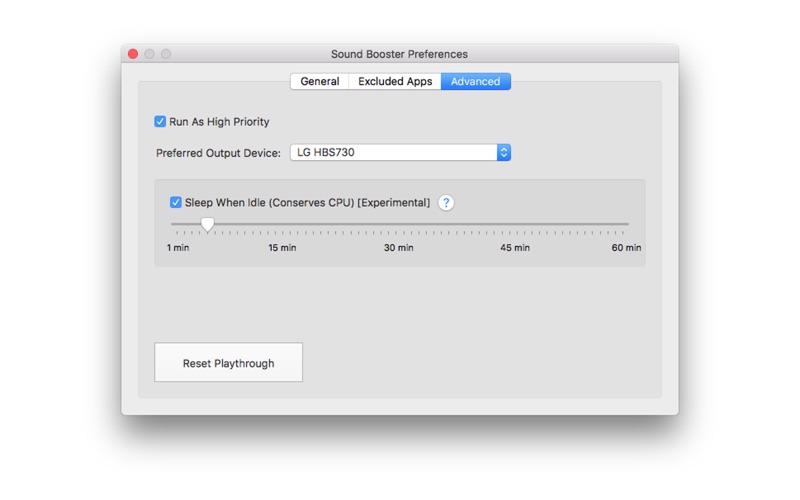
Task: Open Preferred Output Device dropdown
Action: tap(401, 153)
